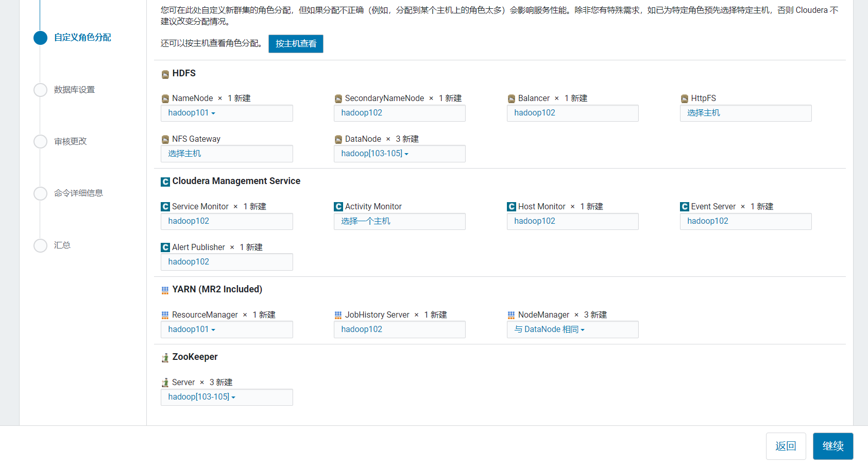Click the Event Server role icon
Viewport: 868px width, 463px height.
(x=685, y=207)
